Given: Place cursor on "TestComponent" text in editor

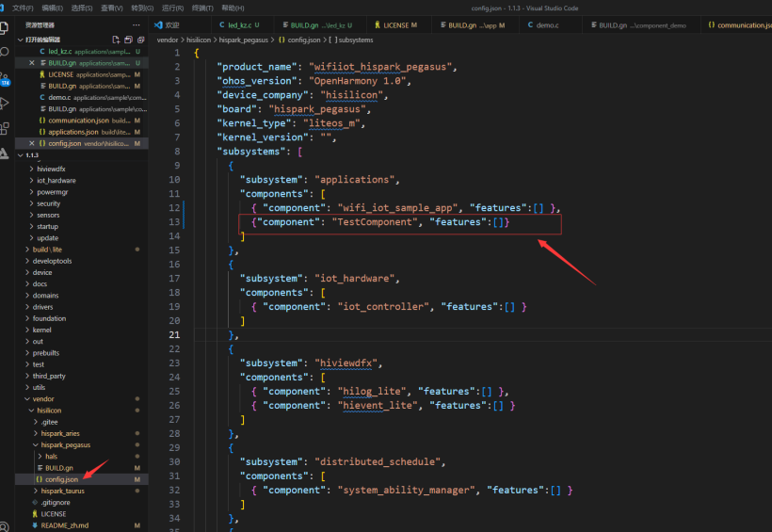Looking at the screenshot, I should coord(378,222).
